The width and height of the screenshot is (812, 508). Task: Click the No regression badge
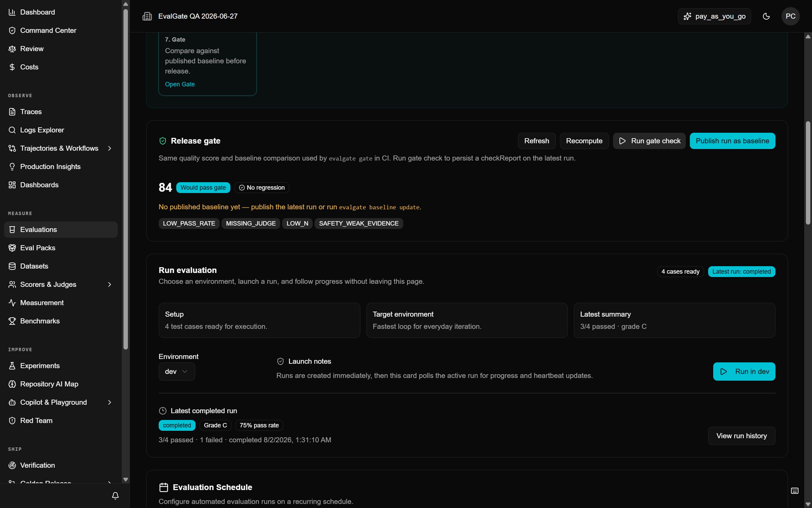tap(262, 188)
